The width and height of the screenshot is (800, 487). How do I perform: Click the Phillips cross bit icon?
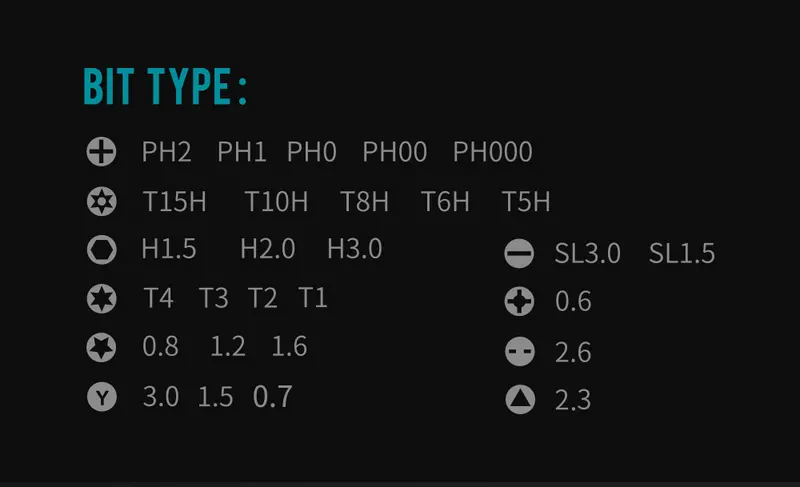point(101,152)
